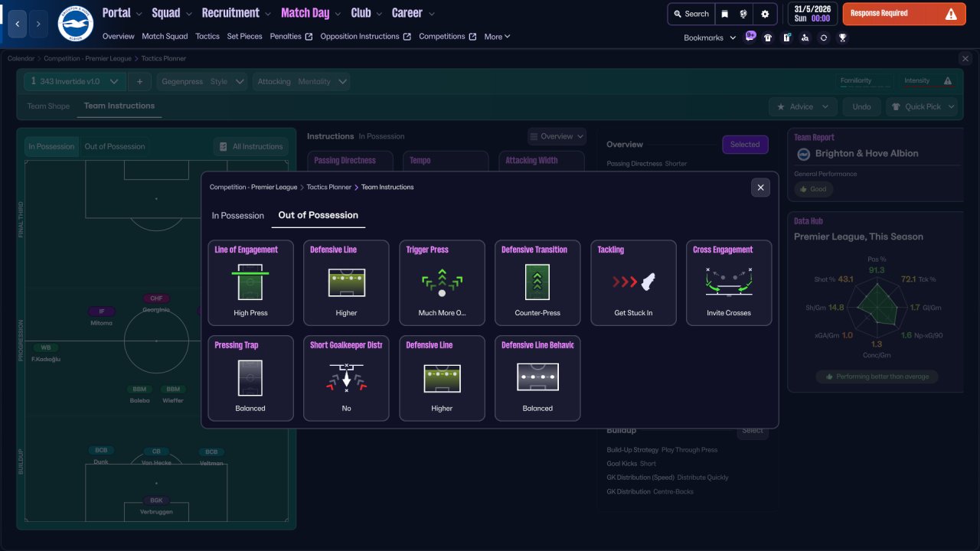Open the Short Goalkeeper Distribution card
This screenshot has width=980, height=551.
(346, 378)
